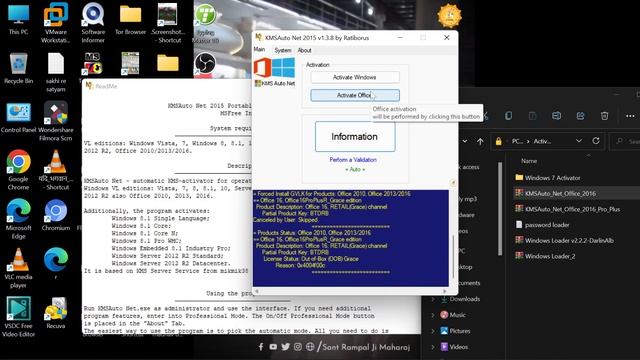This screenshot has width=640, height=360.
Task: Expand the Downloads tree item
Action: (x=433, y=299)
